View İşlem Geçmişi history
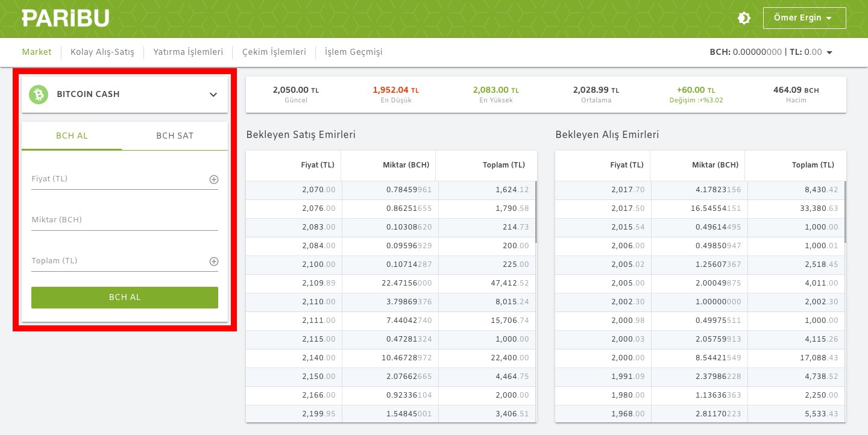Screen dimensions: 868x435 [x=354, y=52]
